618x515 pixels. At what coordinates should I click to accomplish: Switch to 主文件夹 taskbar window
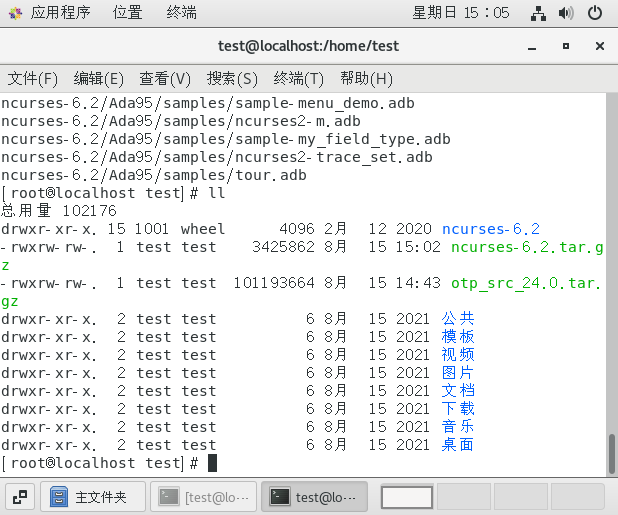[93, 497]
